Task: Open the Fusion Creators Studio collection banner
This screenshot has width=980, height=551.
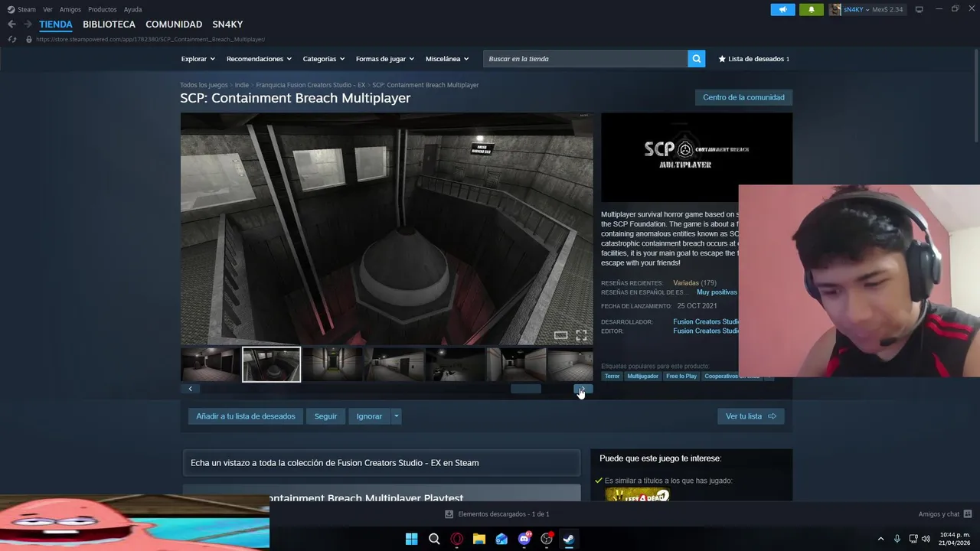Action: coord(381,463)
